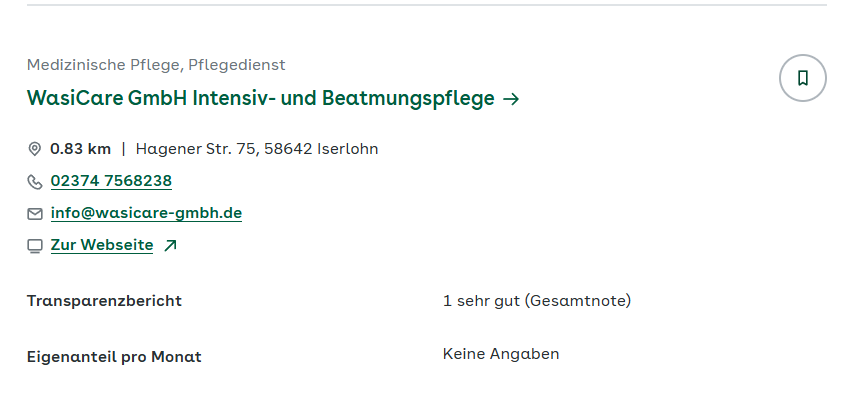Screen dimensions: 855x405
Task: Click the 0.83 km distance text
Action: coord(81,149)
